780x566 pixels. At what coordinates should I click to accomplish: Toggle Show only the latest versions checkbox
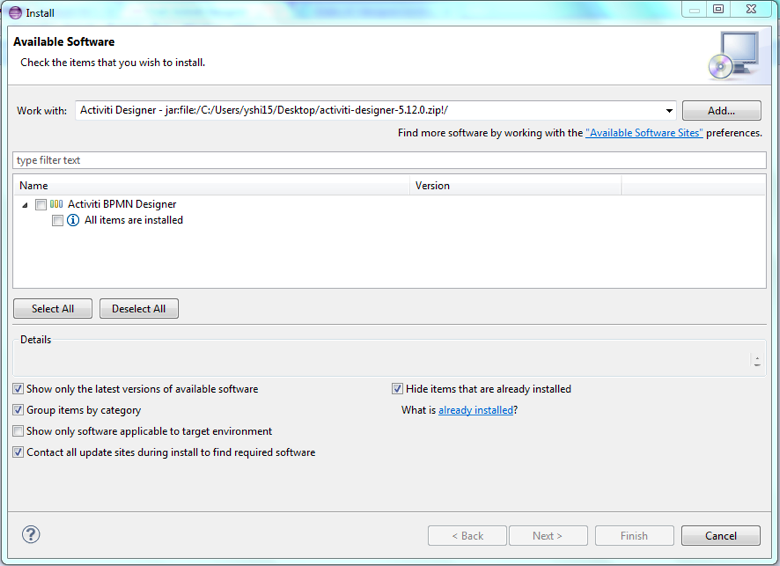pyautogui.click(x=18, y=389)
